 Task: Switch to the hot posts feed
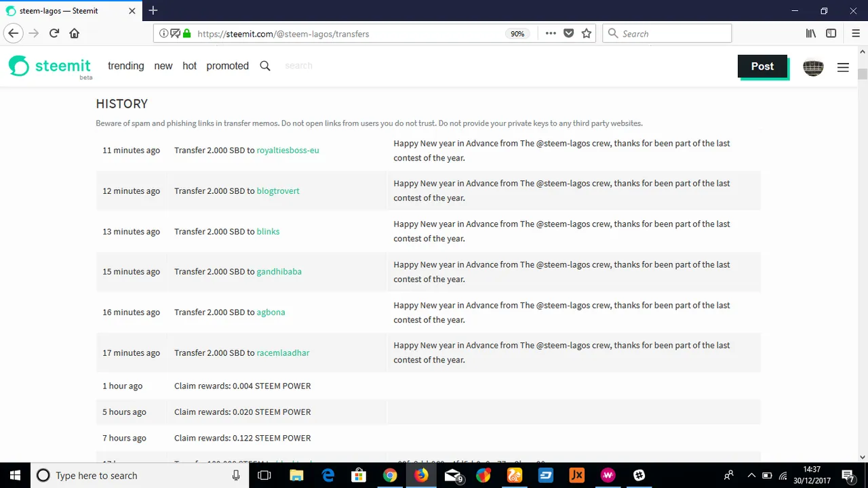[190, 66]
